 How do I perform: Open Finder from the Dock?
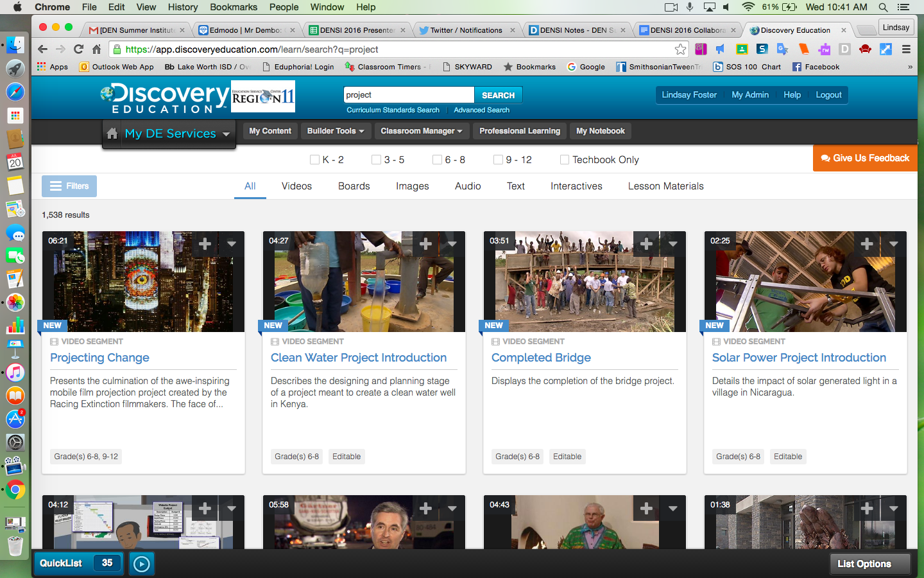click(15, 45)
